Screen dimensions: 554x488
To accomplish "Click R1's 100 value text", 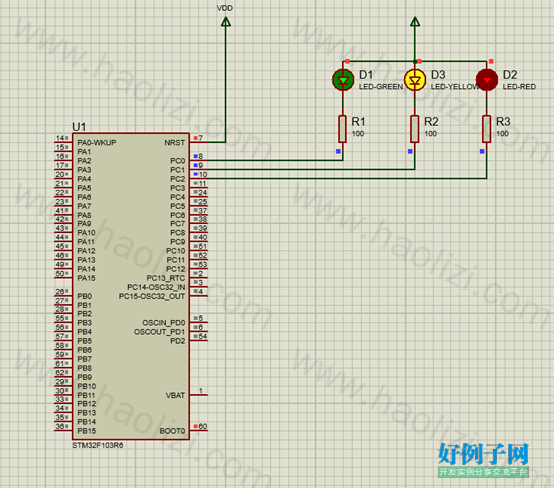I will tap(358, 134).
